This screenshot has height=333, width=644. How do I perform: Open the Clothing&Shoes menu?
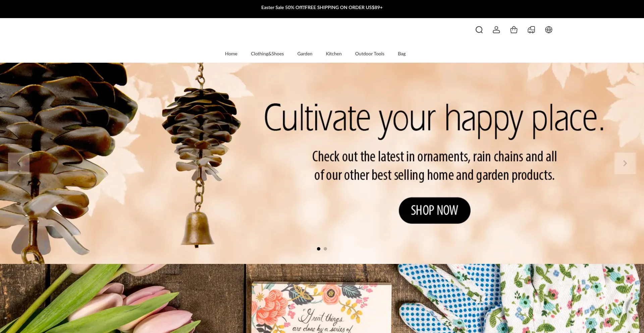[x=267, y=54]
